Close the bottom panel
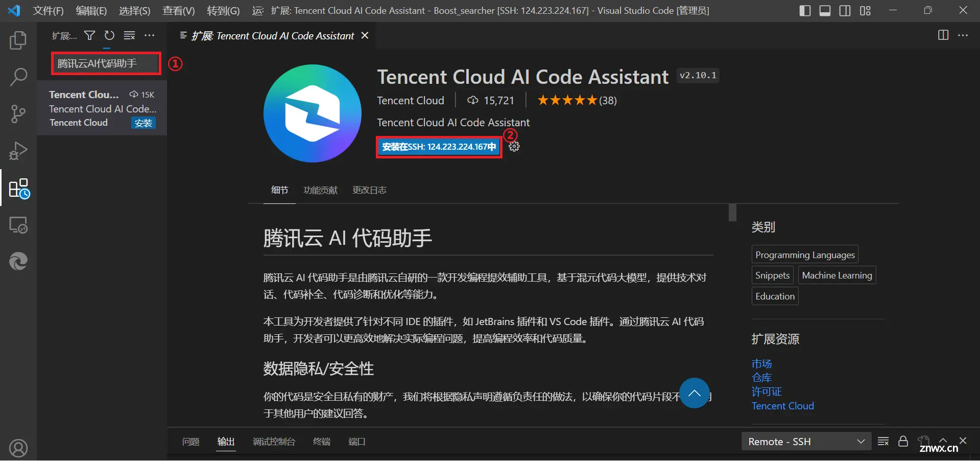The width and height of the screenshot is (980, 461). [963, 441]
